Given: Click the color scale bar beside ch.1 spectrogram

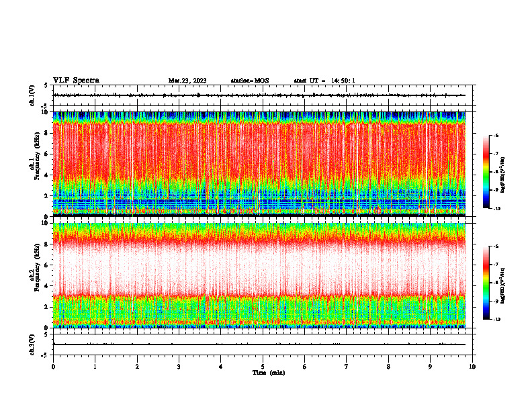Looking at the screenshot, I should click(486, 172).
